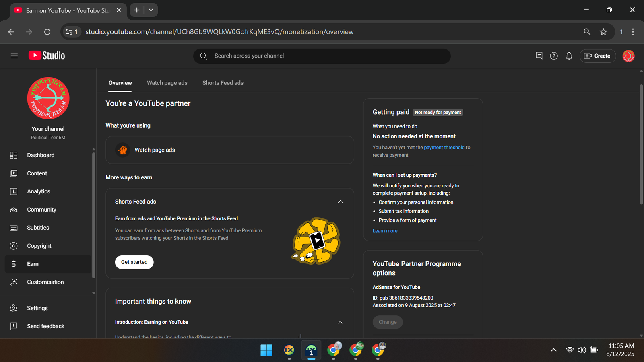644x362 pixels.
Task: Open the comments feedback icon in header
Action: click(x=539, y=56)
